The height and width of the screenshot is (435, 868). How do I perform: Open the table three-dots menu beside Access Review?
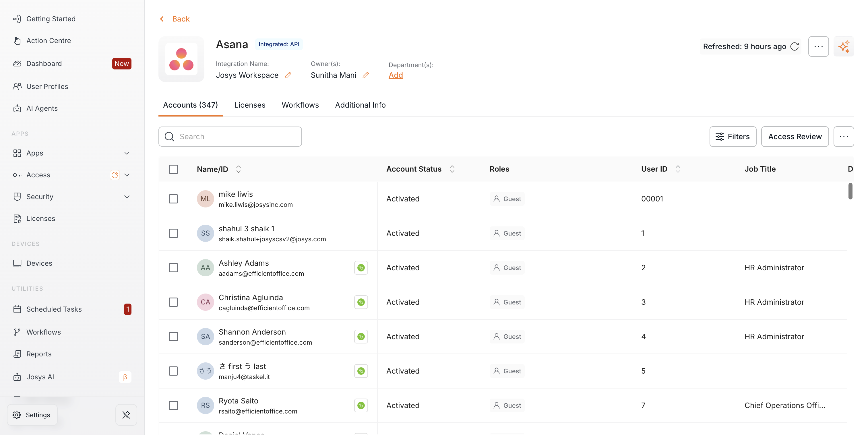pyautogui.click(x=844, y=137)
